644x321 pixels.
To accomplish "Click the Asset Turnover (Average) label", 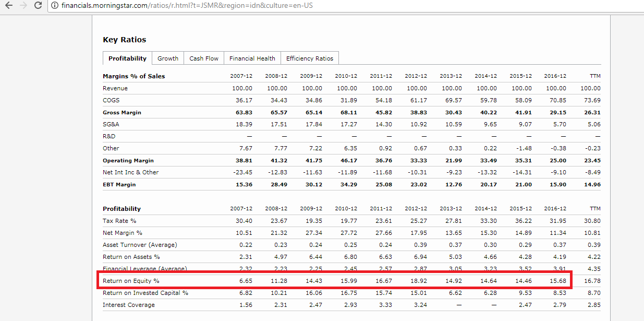I will click(x=140, y=245).
